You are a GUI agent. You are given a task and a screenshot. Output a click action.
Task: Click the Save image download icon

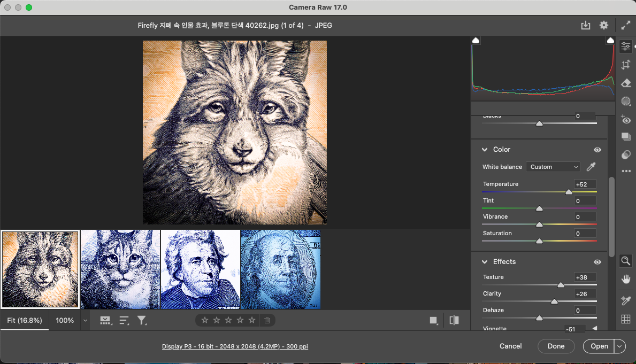click(x=585, y=25)
